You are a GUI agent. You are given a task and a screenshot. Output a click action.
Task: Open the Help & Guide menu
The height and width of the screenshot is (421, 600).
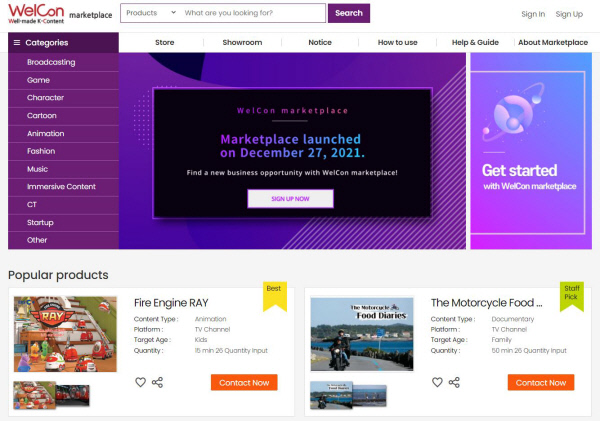[x=475, y=42]
